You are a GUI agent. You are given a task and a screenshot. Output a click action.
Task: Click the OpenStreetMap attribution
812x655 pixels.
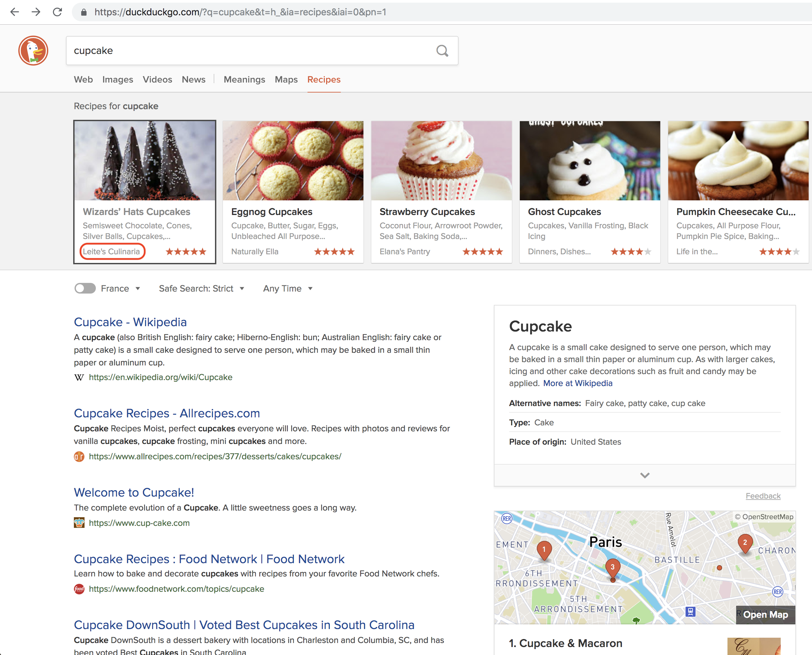pyautogui.click(x=764, y=517)
